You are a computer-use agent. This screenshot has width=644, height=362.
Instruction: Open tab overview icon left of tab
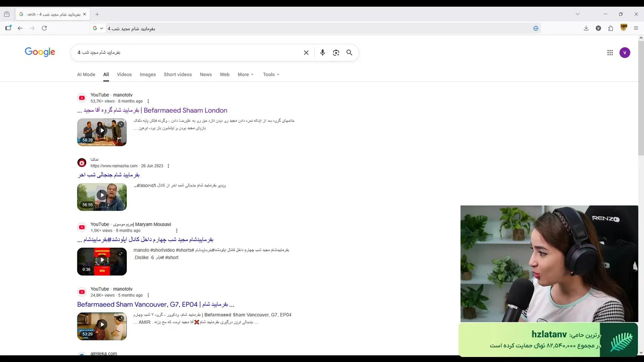pos(7,14)
